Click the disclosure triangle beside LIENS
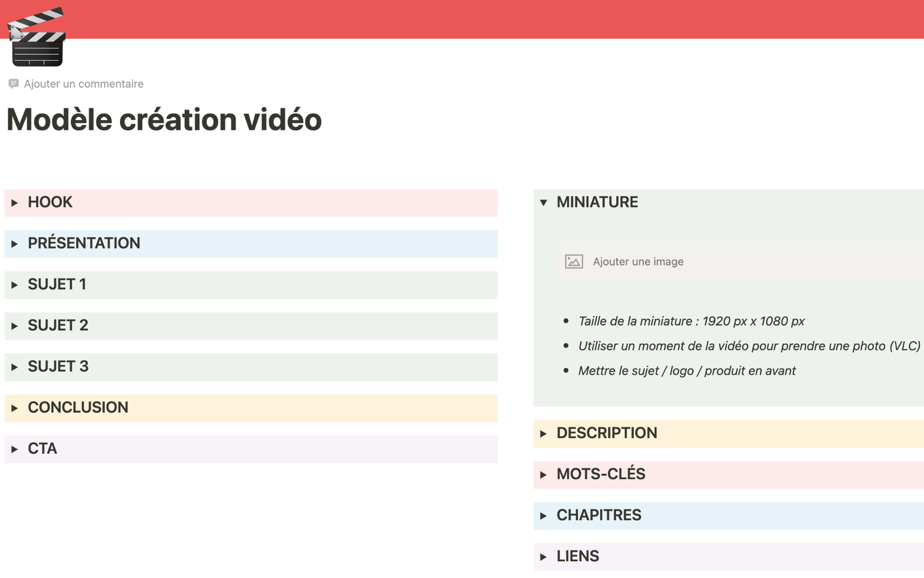Screen dimensions: 924x578 [543, 556]
